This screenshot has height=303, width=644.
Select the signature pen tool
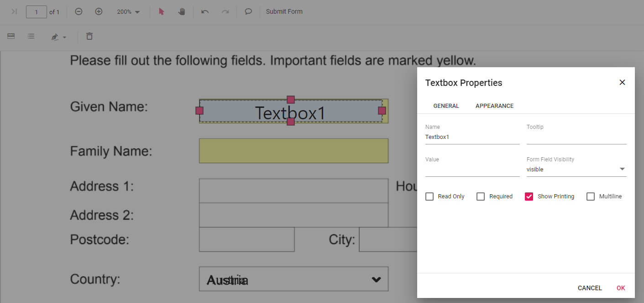(x=55, y=36)
